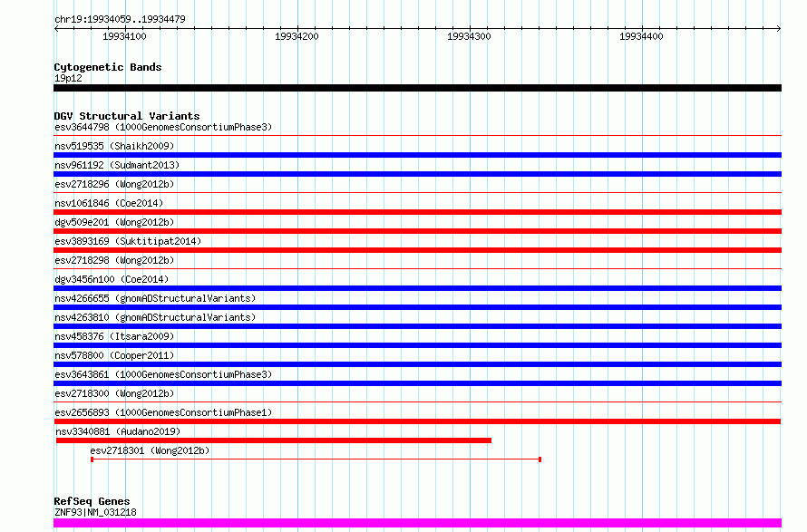Click the esv2656893 (1000GenomesConsortiumPhase1) label
Screen dimensions: 807x532
163,412
